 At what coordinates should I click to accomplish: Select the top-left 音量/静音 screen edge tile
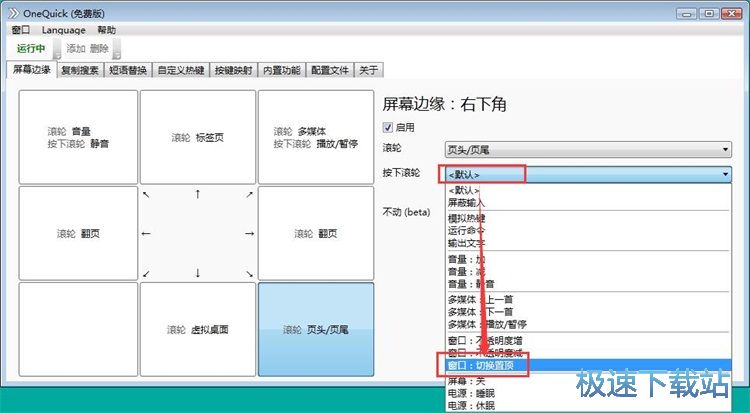tap(78, 137)
